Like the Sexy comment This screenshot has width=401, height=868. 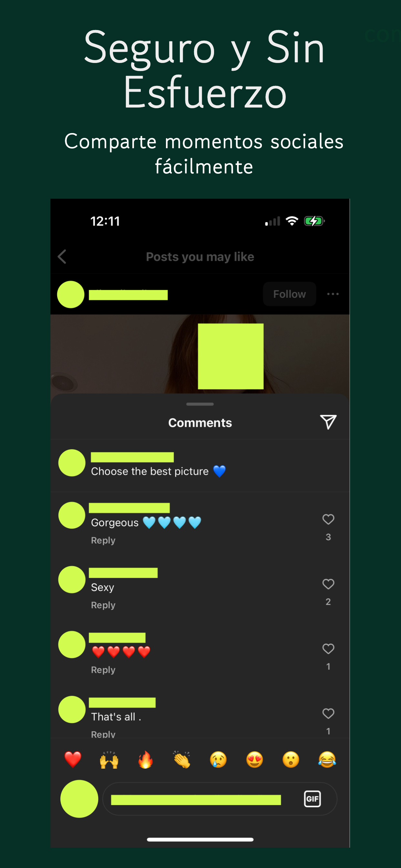(x=328, y=584)
